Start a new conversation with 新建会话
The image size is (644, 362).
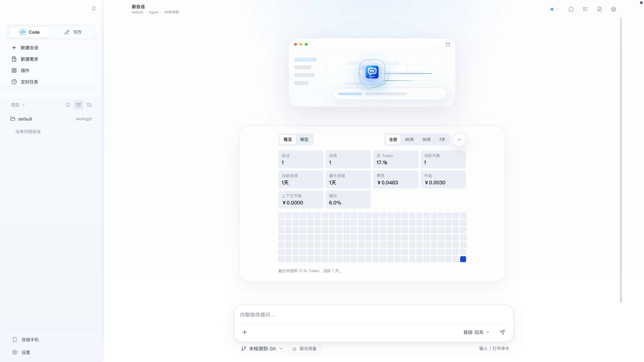pos(30,48)
